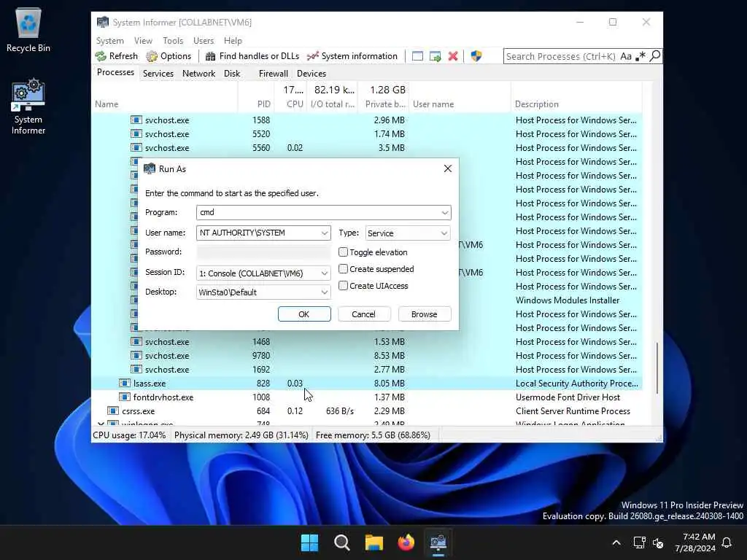Toggle regex search option icon

click(640, 56)
